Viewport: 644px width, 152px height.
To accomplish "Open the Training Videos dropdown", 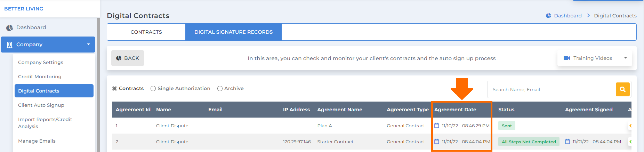I will point(595,58).
